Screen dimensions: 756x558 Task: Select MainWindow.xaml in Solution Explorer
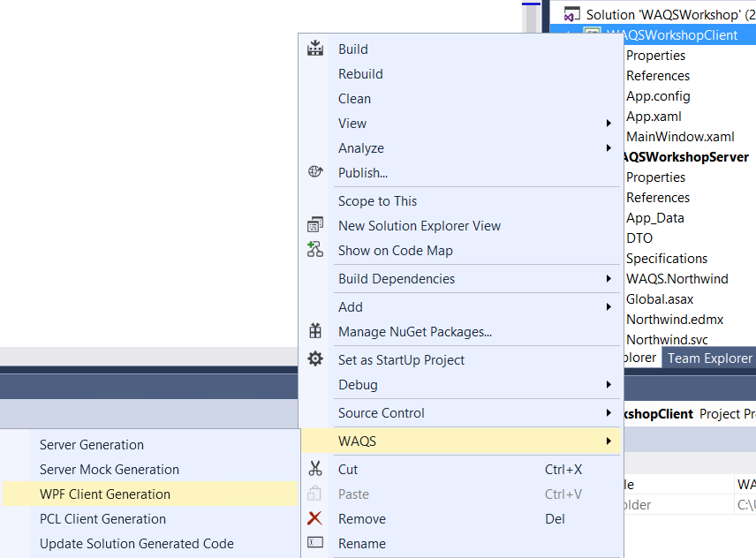point(680,137)
